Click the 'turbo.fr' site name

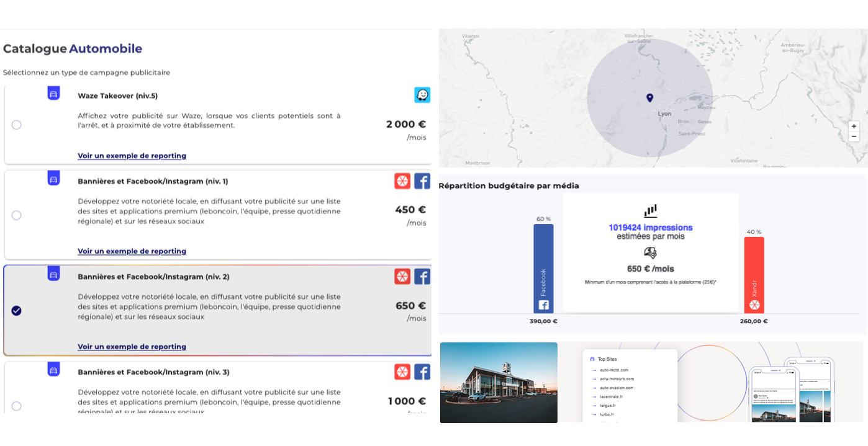click(x=607, y=414)
